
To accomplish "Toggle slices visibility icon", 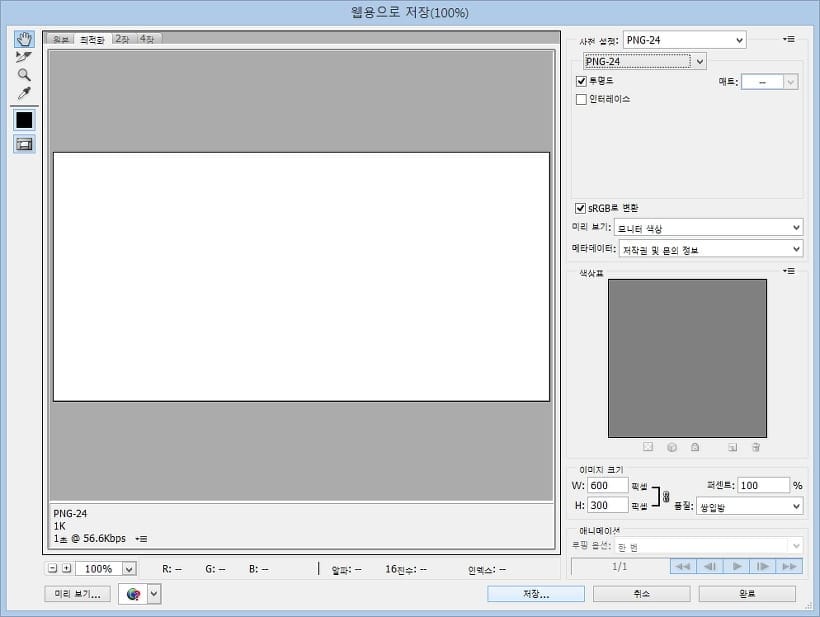I will [x=24, y=144].
